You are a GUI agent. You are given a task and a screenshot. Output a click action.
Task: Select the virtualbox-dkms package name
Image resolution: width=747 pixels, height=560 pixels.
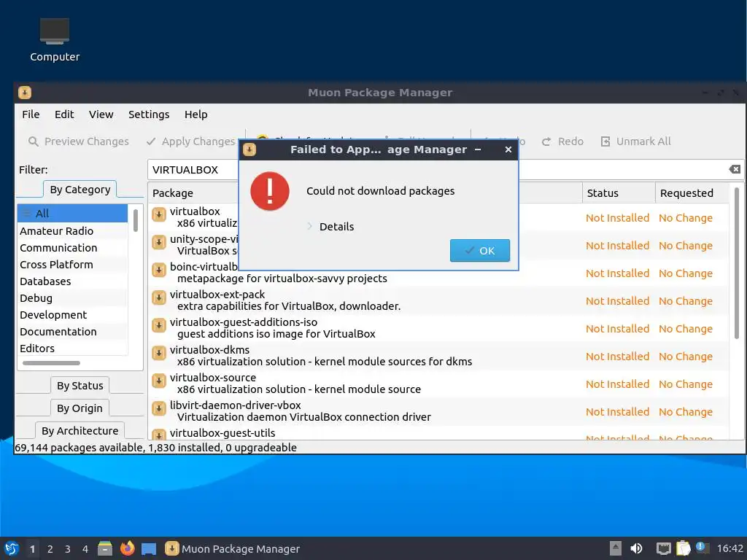tap(209, 349)
